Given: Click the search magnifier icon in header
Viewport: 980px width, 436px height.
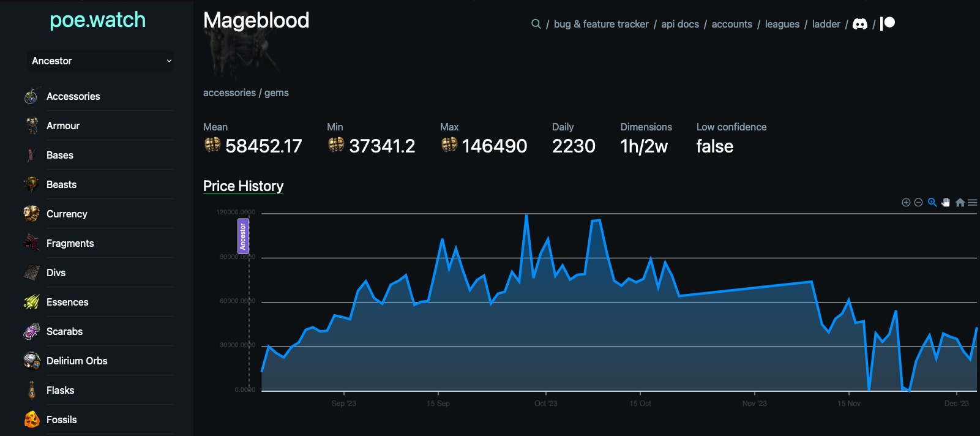Looking at the screenshot, I should (x=536, y=24).
